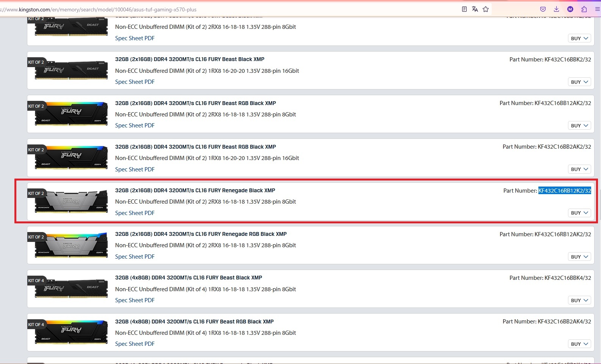The width and height of the screenshot is (601, 364).
Task: Click the RGB module image for KF432C16BB2AK2/32
Action: pos(71,157)
